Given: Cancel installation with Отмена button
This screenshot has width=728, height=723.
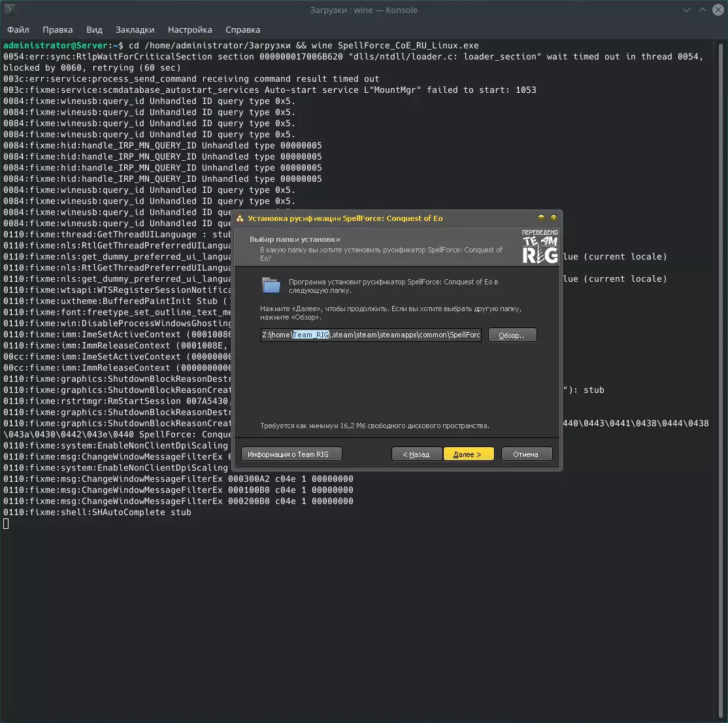Looking at the screenshot, I should (527, 454).
